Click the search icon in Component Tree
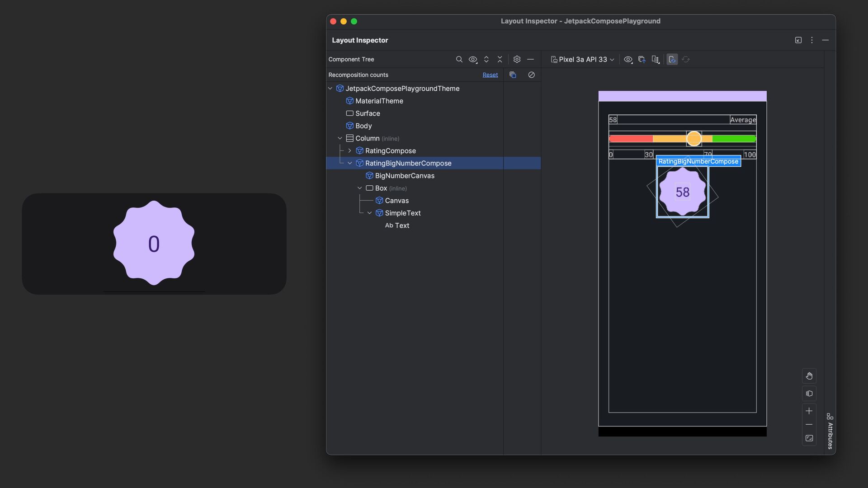This screenshot has width=868, height=488. tap(459, 59)
